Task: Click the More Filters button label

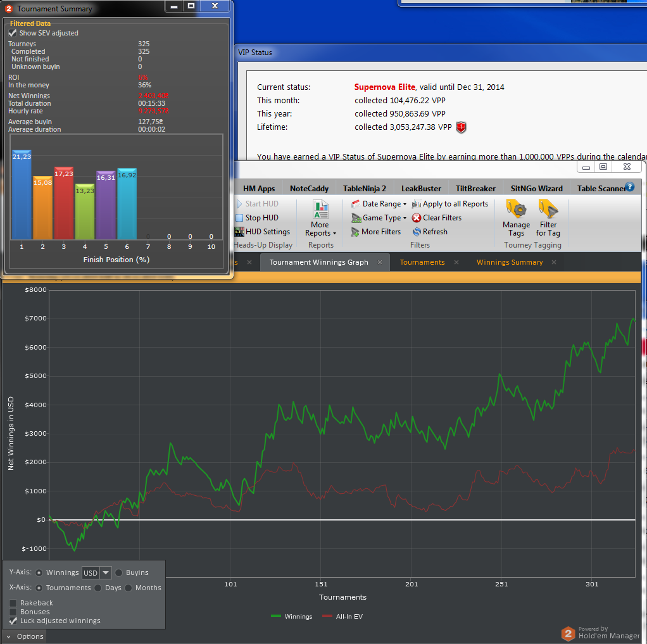Action: tap(381, 232)
